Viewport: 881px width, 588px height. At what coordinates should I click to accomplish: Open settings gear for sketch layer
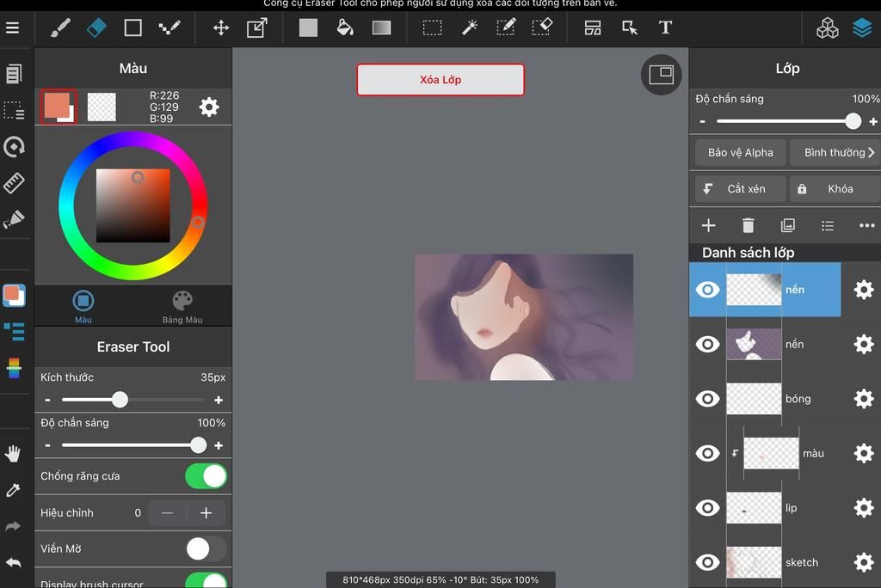[864, 562]
